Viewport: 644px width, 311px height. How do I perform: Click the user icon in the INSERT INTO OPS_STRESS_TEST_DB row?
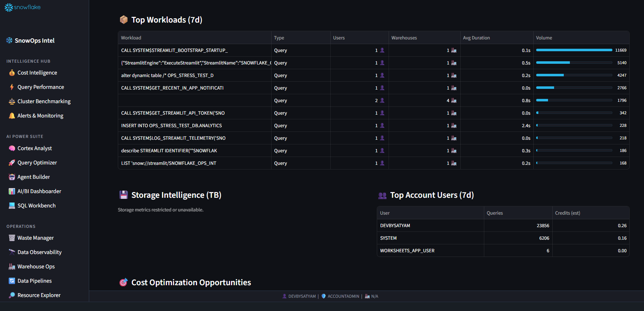(382, 125)
